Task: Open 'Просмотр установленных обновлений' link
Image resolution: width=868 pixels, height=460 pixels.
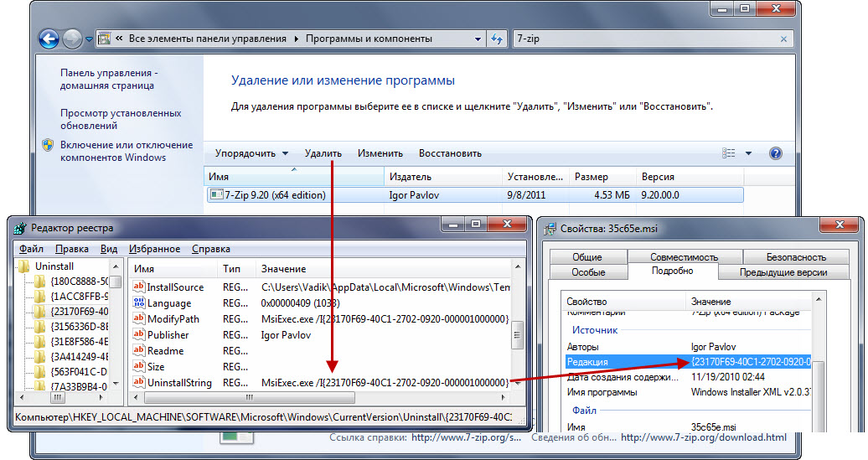Action: point(121,119)
